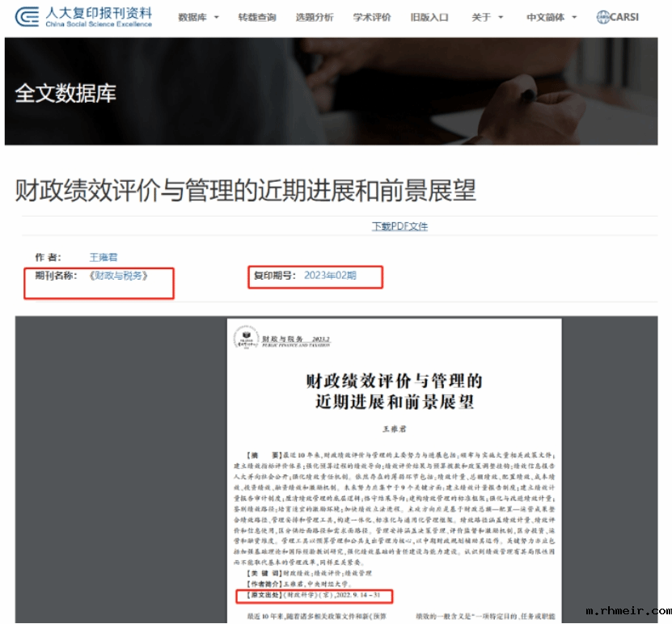This screenshot has height=624, width=672.
Task: Open author link 王雍君 beside 作者
Action: coord(104,257)
